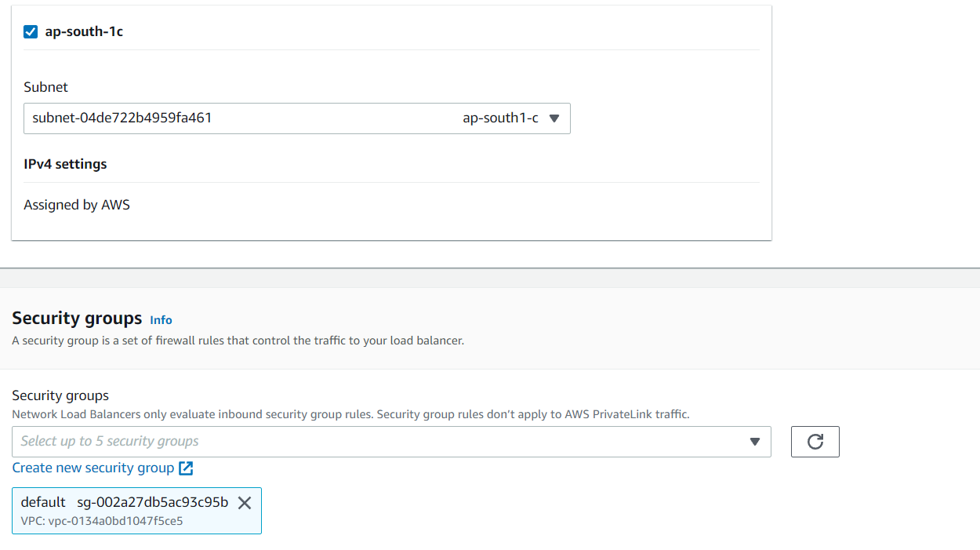The height and width of the screenshot is (550, 980).
Task: Open the Subnet dropdown for ap-south-1c
Action: tap(297, 118)
